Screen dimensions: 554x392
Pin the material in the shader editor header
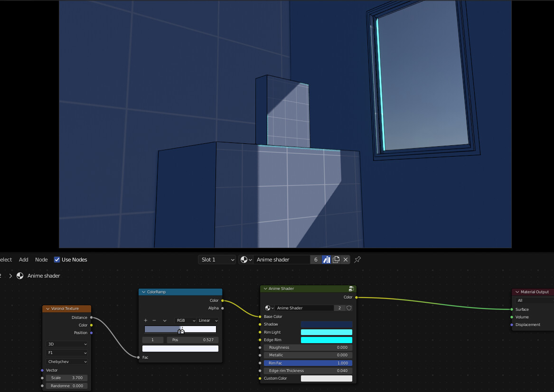click(x=357, y=260)
